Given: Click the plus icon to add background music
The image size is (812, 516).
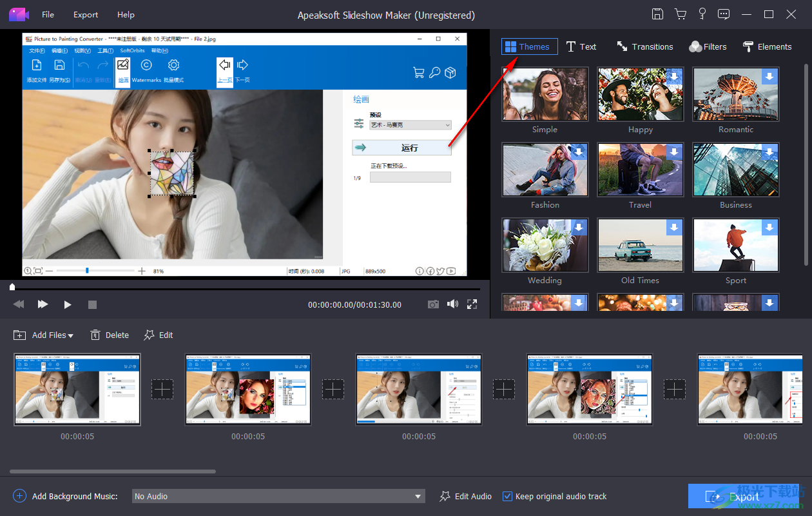Looking at the screenshot, I should click(x=19, y=496).
